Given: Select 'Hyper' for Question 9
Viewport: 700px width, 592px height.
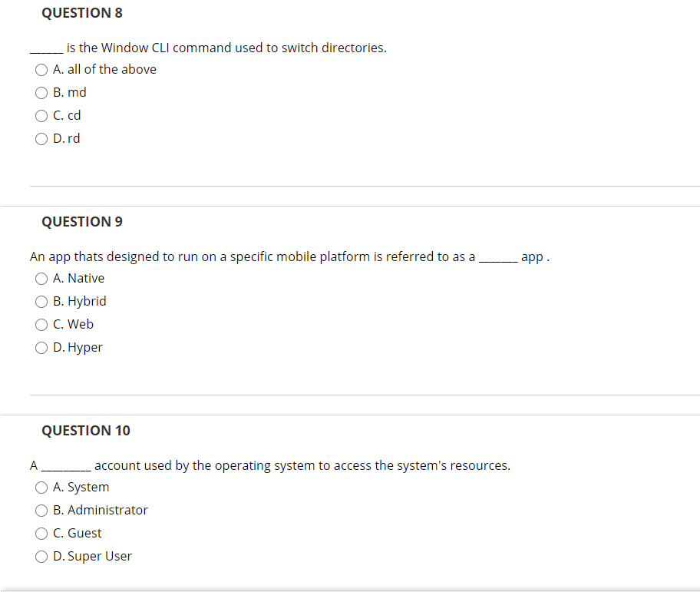Looking at the screenshot, I should coord(41,347).
